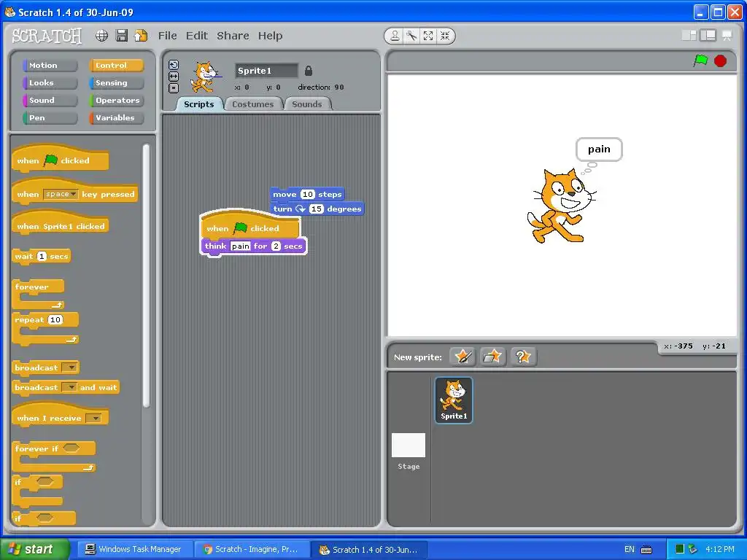Click the wait secs number field
Viewport: 747px width, 560px height.
(42, 256)
